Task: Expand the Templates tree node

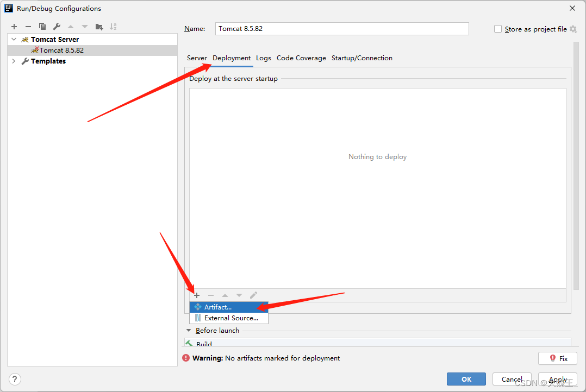Action: pos(14,61)
